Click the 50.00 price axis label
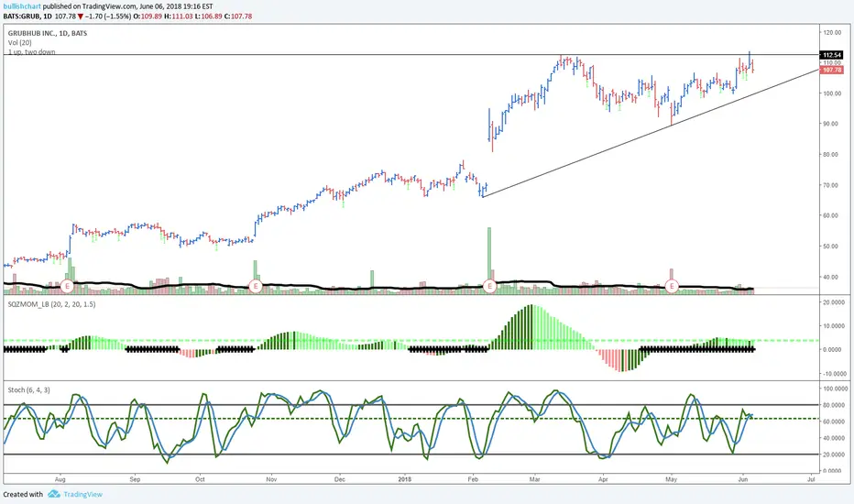This screenshot has width=854, height=504. tap(832, 247)
